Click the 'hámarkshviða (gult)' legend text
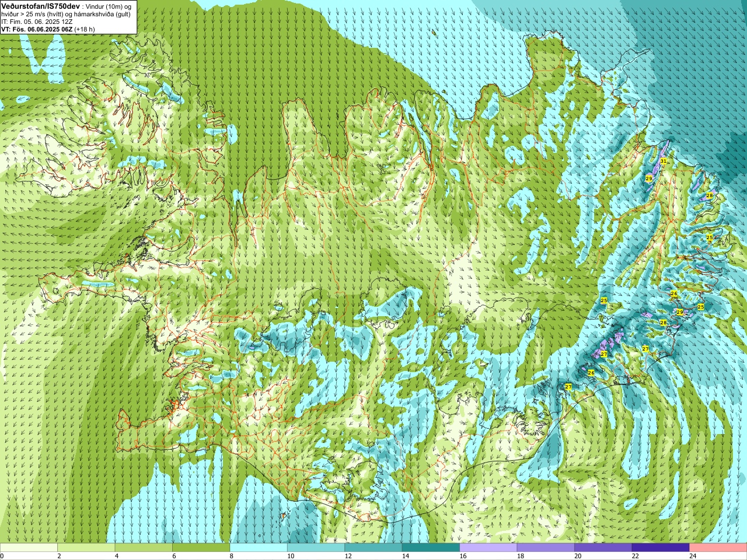The image size is (747, 560). tap(102, 14)
